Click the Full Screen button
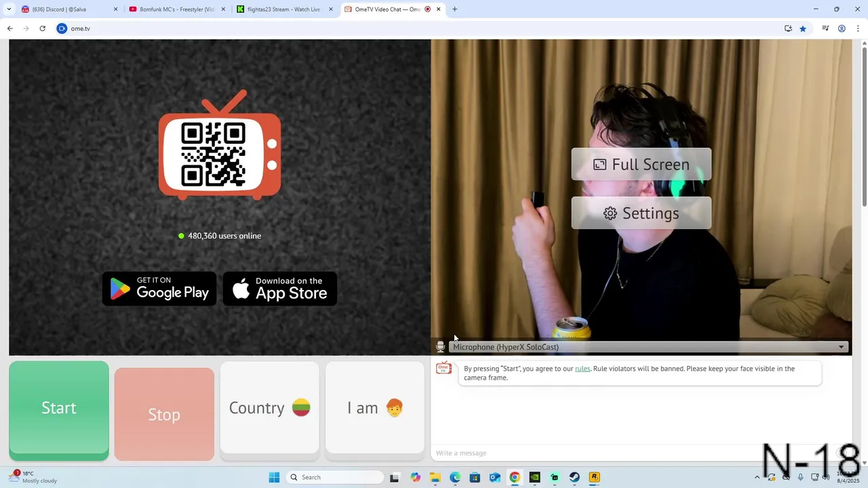Screen dimensions: 868x488 (x=642, y=165)
